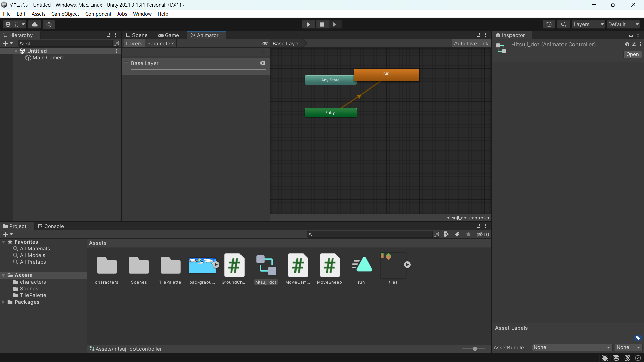Click the Open button in Inspector
Screen dimensions: 644x362
(633, 54)
